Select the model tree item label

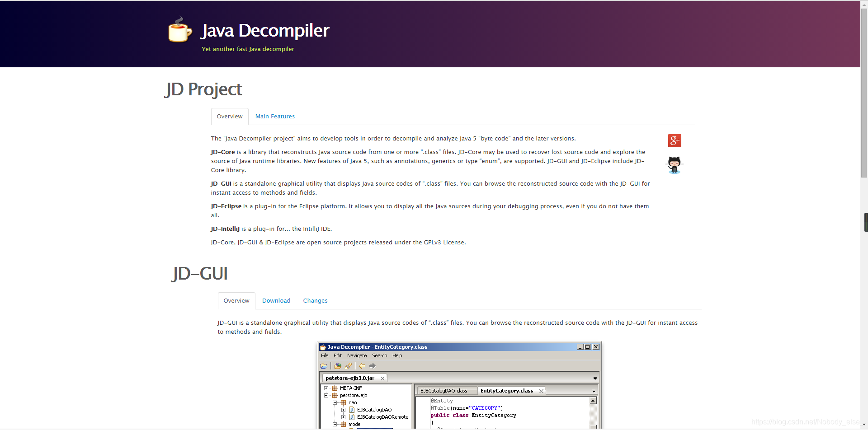click(355, 424)
